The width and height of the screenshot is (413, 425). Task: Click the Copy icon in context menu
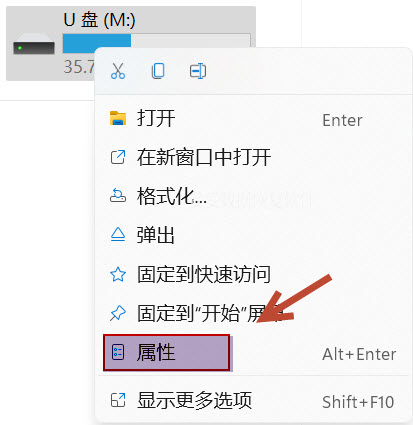click(158, 71)
